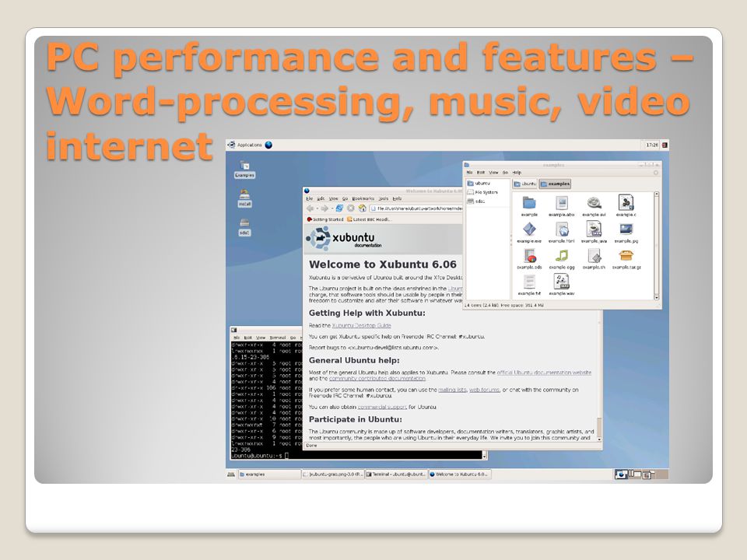This screenshot has width=747, height=560.
Task: Click the 17:26 clock in top panel
Action: tap(652, 145)
